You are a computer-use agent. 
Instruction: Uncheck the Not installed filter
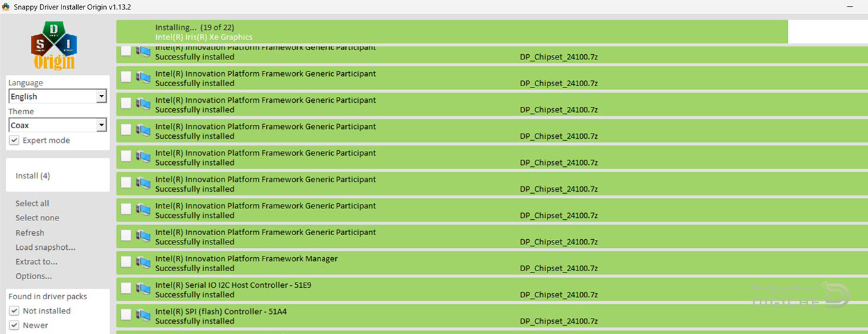point(14,311)
